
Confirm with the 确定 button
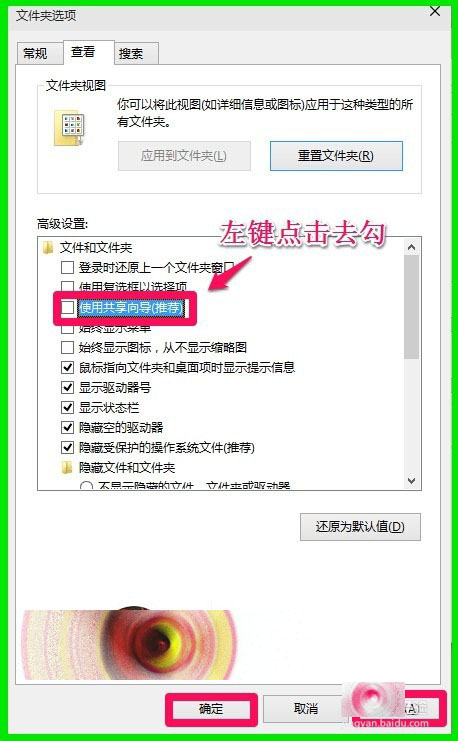(x=211, y=709)
